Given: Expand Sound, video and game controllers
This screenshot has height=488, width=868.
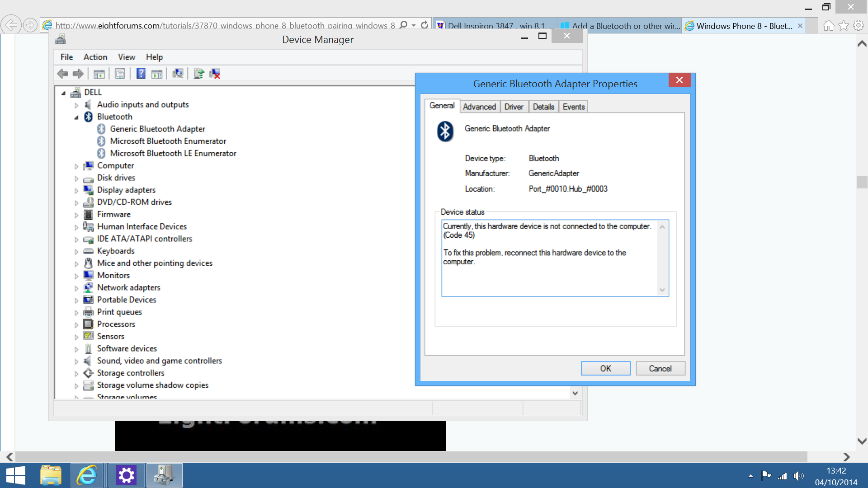Looking at the screenshot, I should click(76, 361).
